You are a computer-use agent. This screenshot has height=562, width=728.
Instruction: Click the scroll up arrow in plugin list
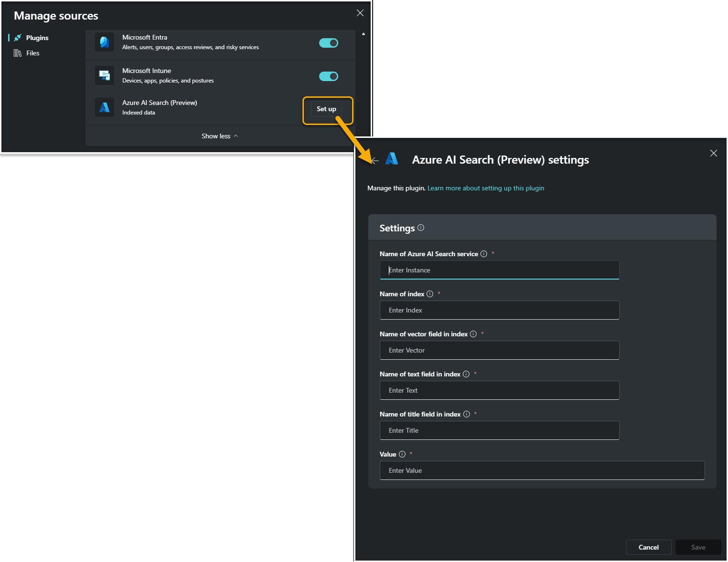tap(364, 34)
